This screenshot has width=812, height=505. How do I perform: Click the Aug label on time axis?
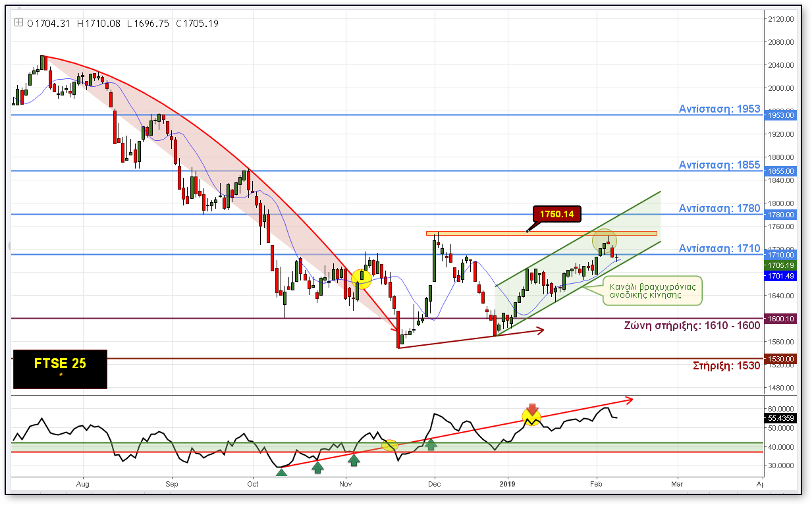pyautogui.click(x=84, y=485)
